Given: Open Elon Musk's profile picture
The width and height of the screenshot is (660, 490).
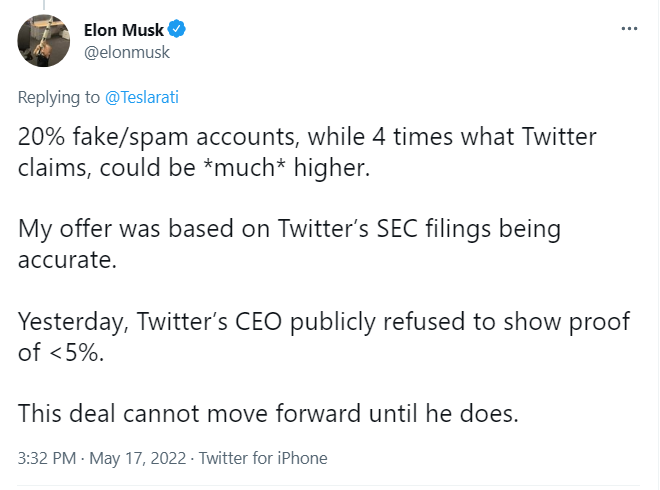Looking at the screenshot, I should click(44, 41).
